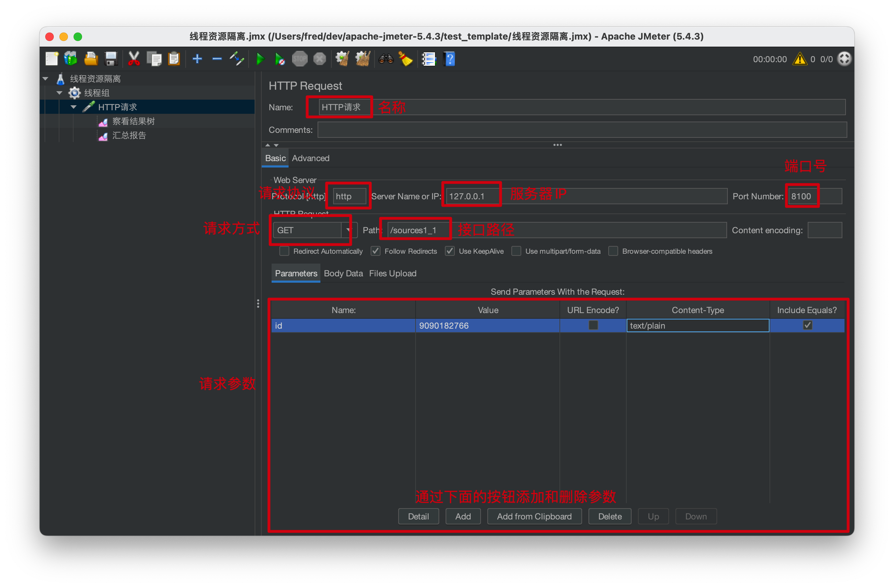
Task: Click the Down button
Action: 696,516
